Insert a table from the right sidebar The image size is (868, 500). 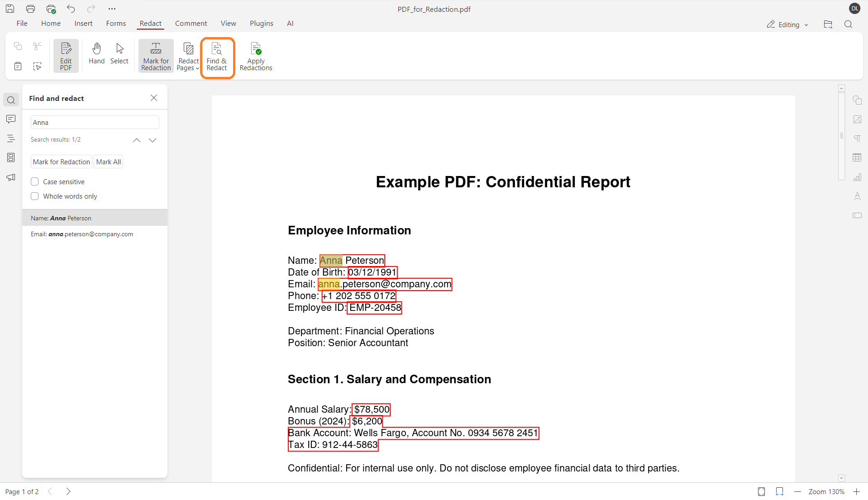858,157
